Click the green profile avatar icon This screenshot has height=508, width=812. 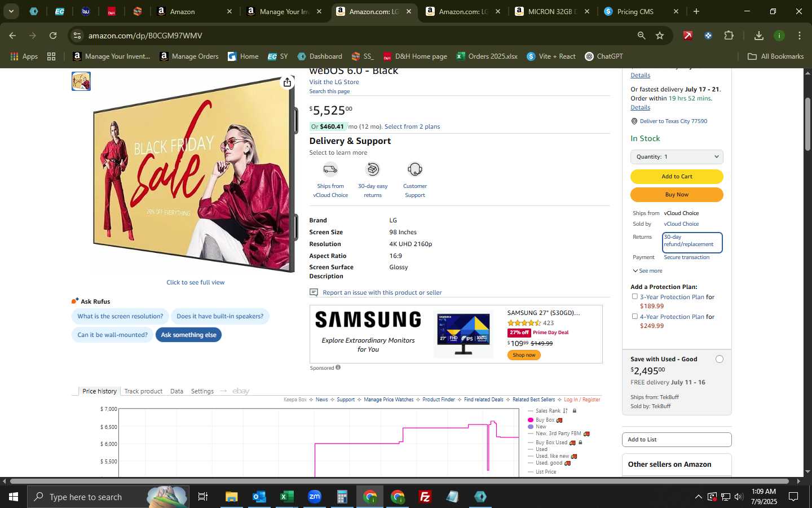(x=779, y=36)
